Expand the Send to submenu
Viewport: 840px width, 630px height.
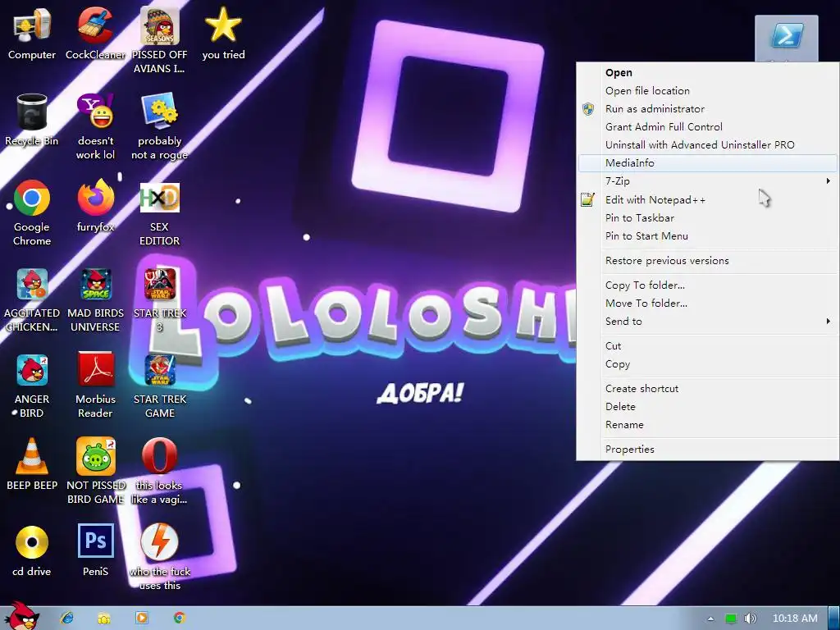click(708, 322)
